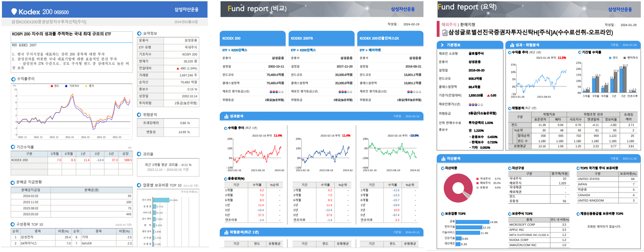
Task: Click the KOSPI 200 value for 기초지수
Action: (x=190, y=54)
